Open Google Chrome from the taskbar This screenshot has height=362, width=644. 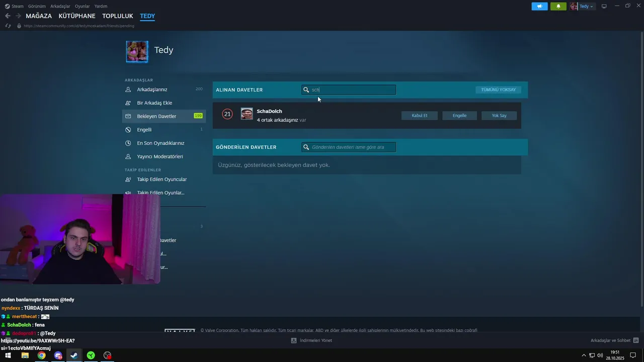[41, 355]
